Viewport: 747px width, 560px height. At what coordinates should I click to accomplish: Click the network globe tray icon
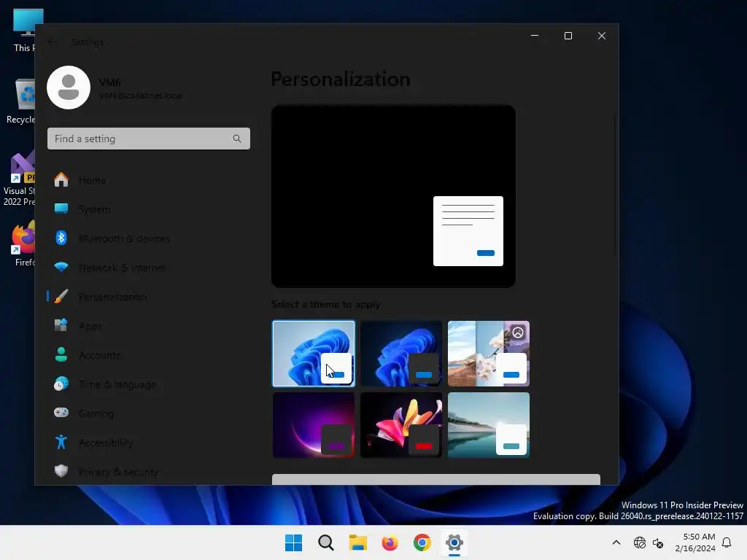coord(640,542)
